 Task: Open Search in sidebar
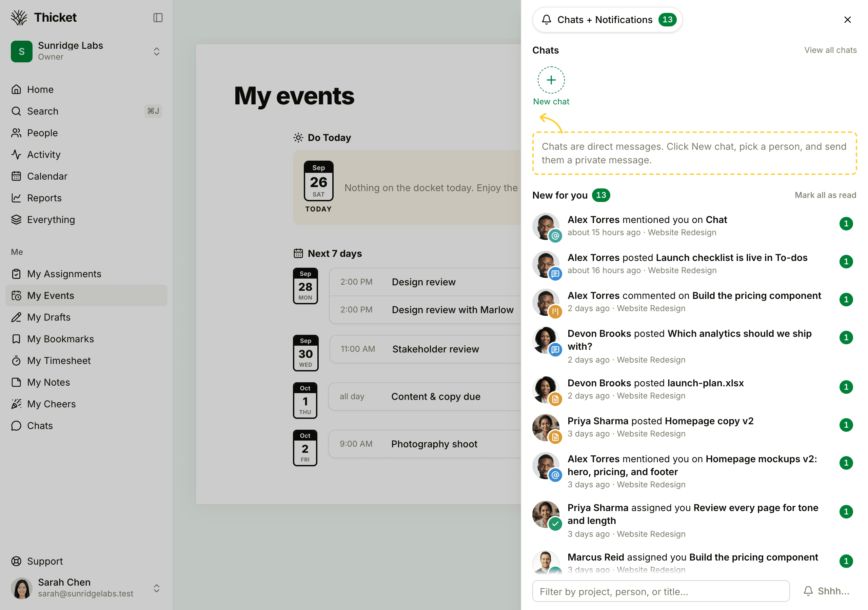click(86, 111)
